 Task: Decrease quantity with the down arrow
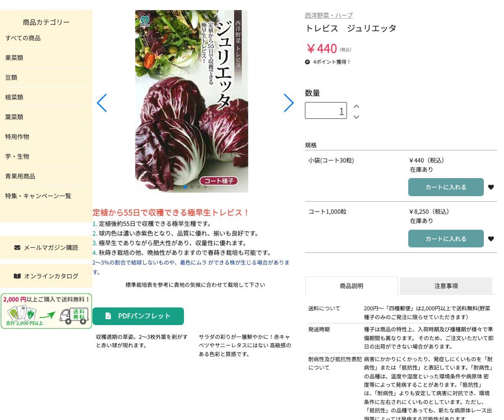[356, 117]
